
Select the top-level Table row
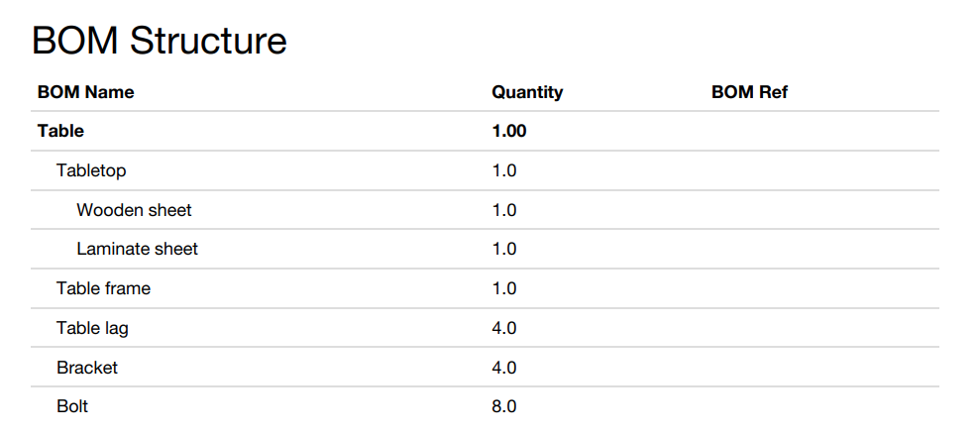[60, 131]
